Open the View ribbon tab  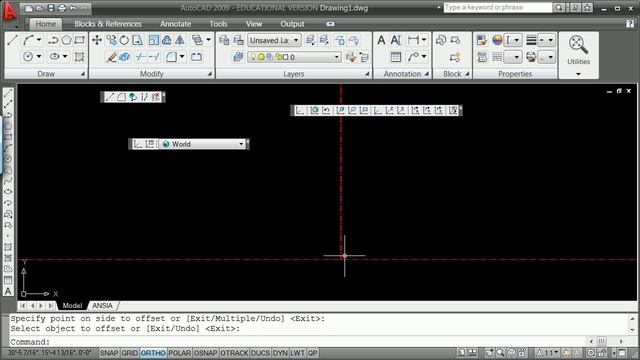[x=254, y=24]
